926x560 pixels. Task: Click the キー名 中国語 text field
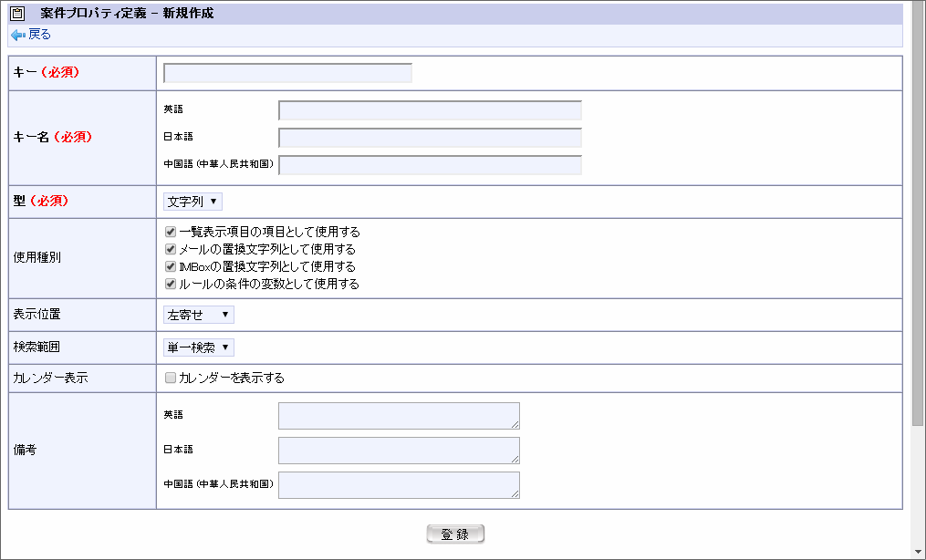(x=430, y=165)
